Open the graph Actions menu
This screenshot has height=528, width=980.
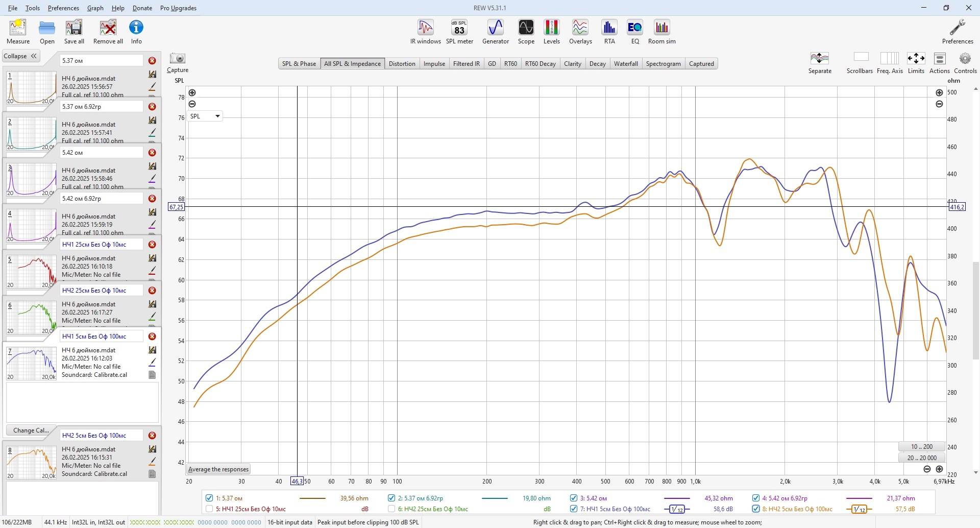click(940, 63)
